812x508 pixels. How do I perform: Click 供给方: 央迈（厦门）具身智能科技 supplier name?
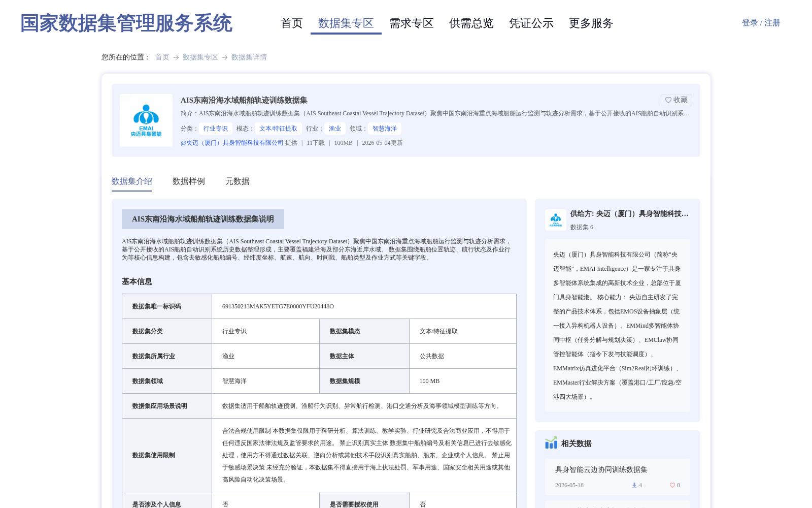coord(629,213)
